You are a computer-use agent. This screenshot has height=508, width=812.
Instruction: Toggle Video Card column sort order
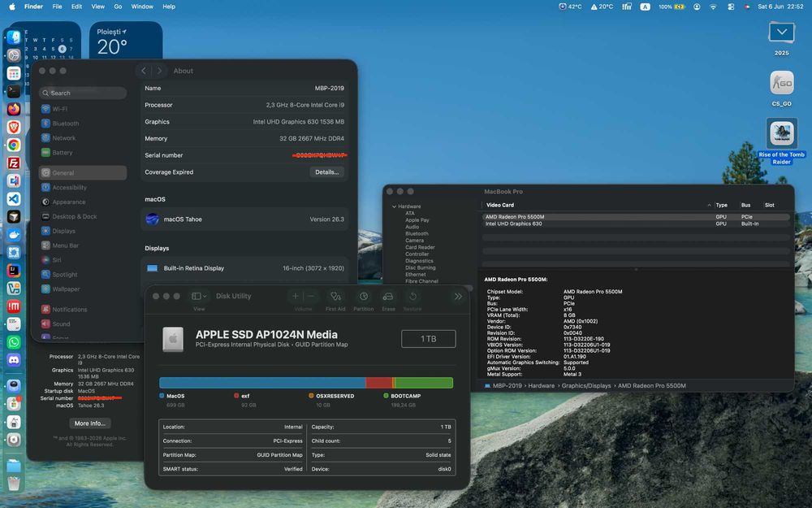point(709,206)
